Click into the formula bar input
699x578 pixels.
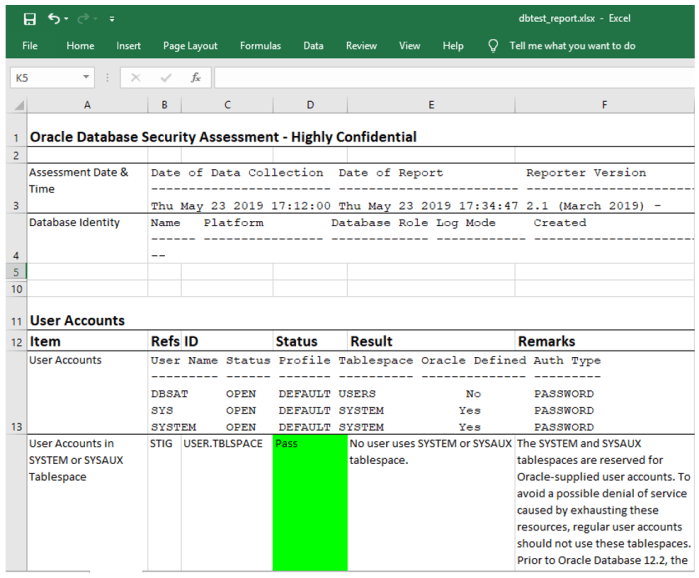[x=450, y=77]
